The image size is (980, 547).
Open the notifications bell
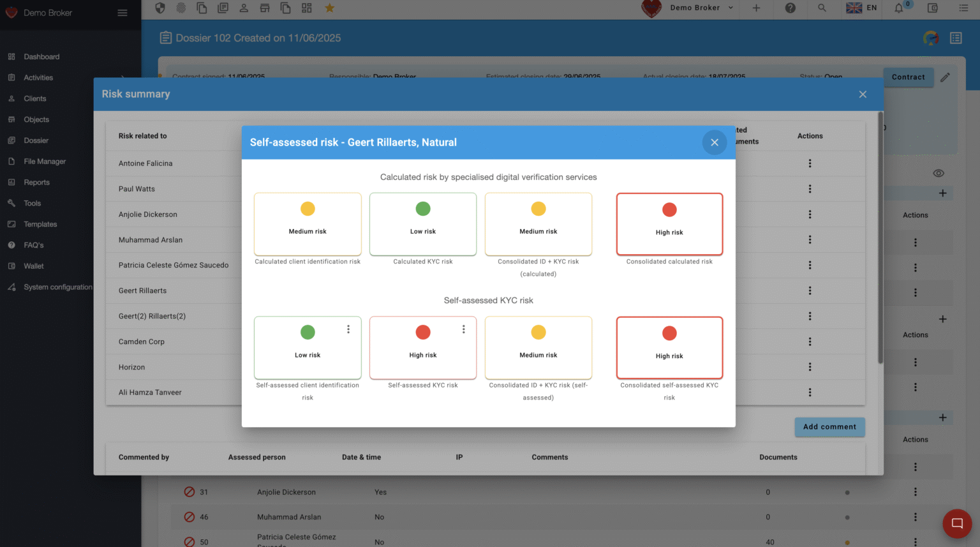898,8
